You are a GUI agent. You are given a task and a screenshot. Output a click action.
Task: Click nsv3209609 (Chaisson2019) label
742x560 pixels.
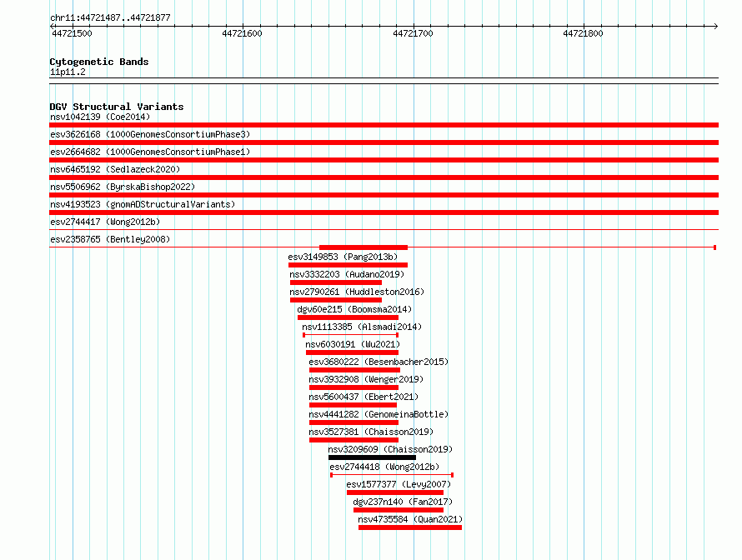(x=390, y=449)
